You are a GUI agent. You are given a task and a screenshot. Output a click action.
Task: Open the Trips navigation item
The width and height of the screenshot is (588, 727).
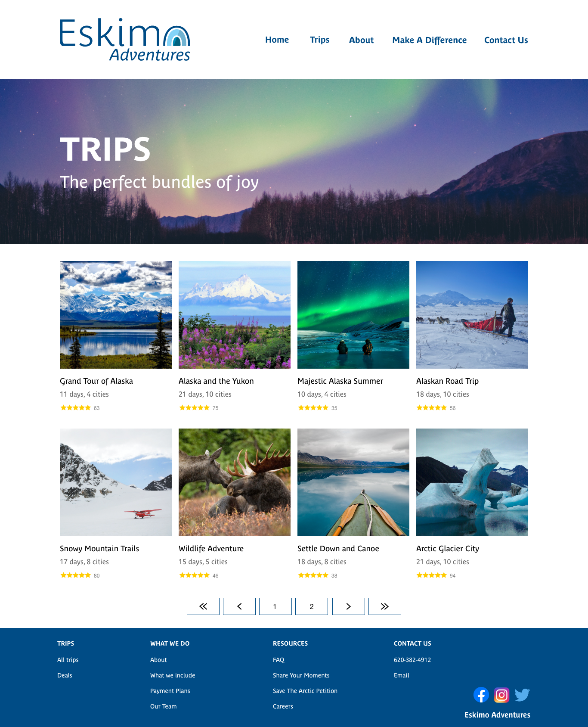point(319,40)
